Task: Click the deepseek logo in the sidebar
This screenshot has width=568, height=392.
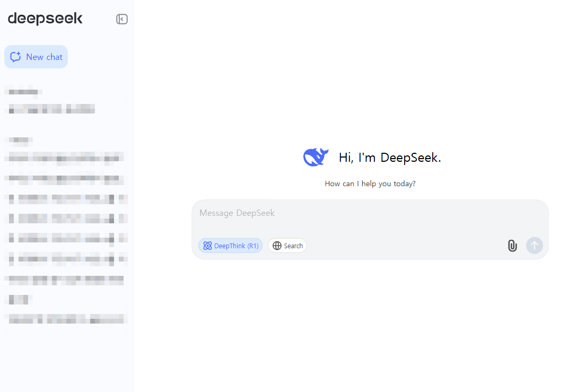Action: pos(45,19)
